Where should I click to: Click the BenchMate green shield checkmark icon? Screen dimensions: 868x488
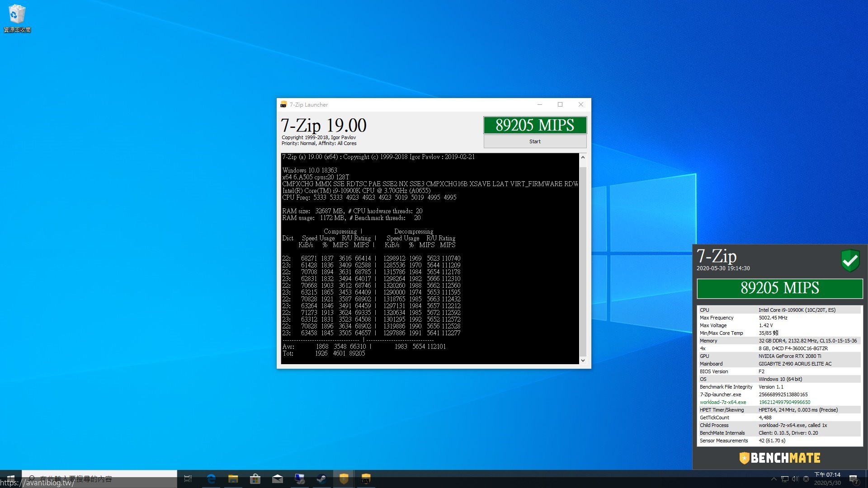[850, 260]
